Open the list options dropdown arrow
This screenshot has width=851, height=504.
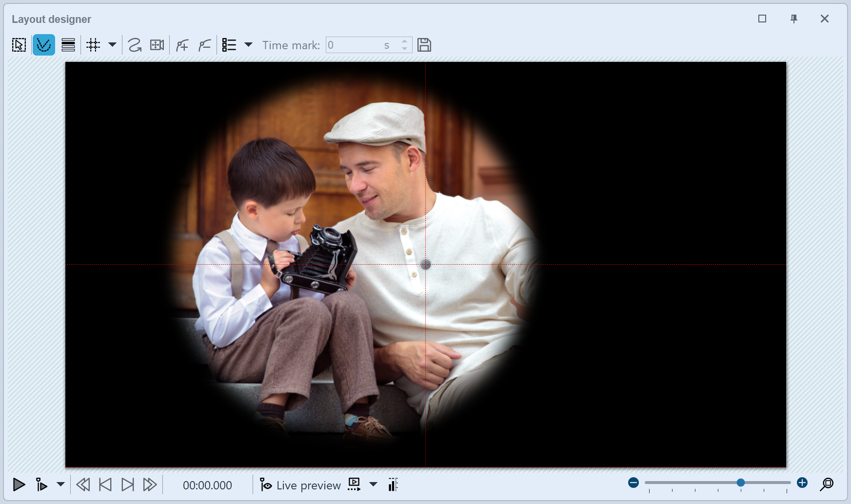pyautogui.click(x=248, y=45)
